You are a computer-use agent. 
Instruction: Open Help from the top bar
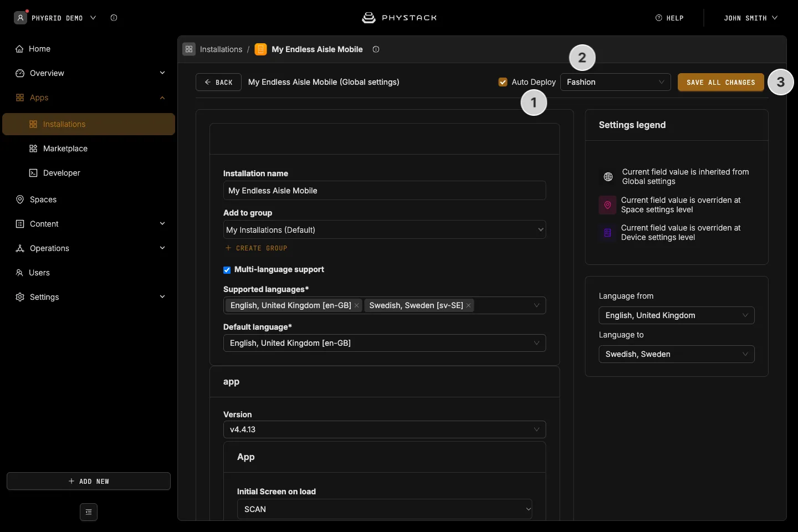point(669,18)
